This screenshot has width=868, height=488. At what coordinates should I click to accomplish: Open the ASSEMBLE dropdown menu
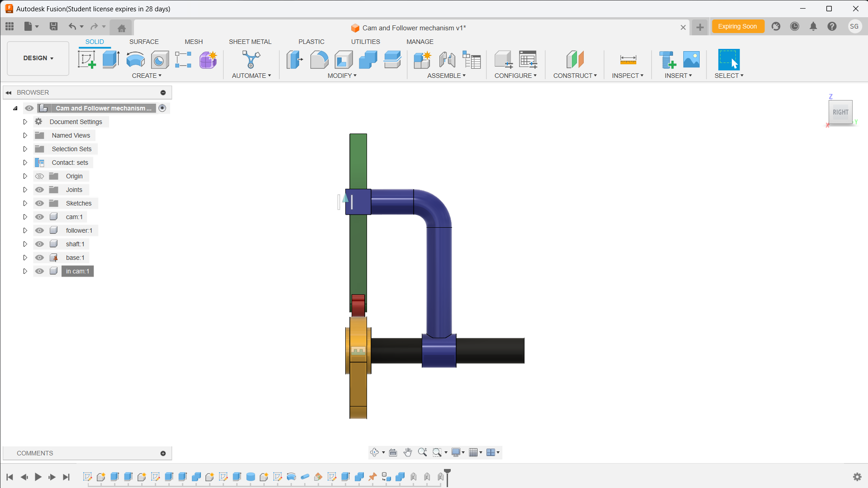[x=446, y=76]
